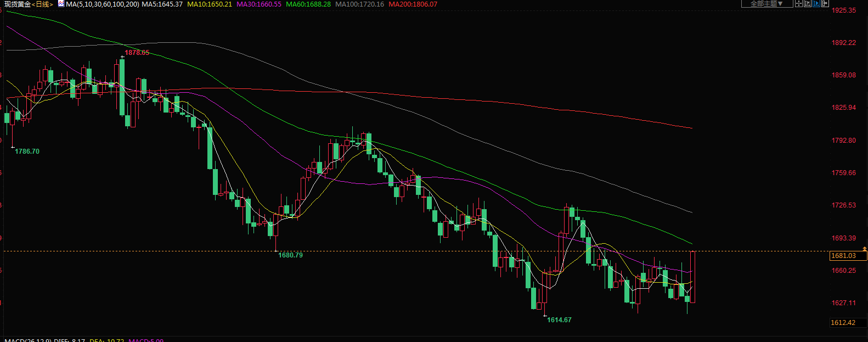868x342 pixels.
Task: Click the 1614.67 low price marker
Action: pos(559,320)
